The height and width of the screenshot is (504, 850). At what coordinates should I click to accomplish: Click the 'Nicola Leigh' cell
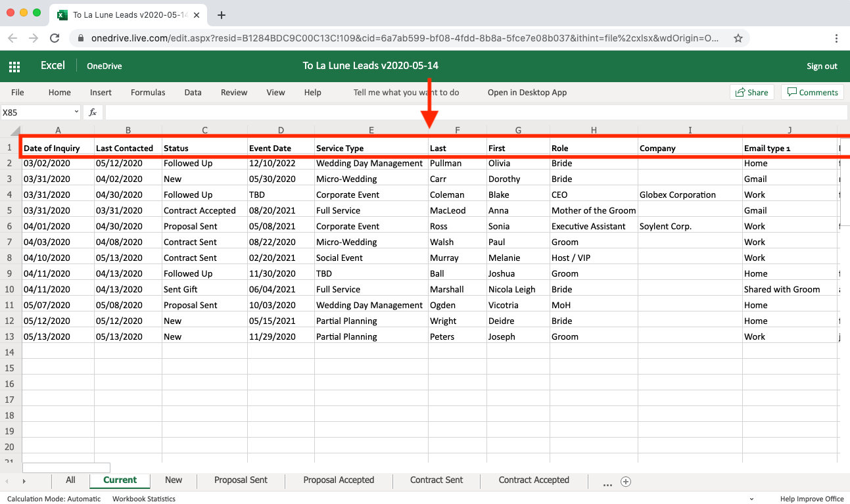[519, 289]
